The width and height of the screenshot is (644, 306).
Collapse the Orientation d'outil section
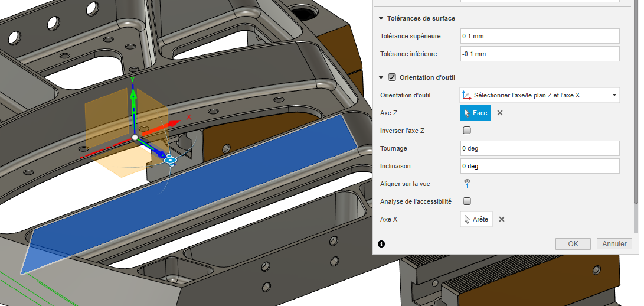(381, 77)
